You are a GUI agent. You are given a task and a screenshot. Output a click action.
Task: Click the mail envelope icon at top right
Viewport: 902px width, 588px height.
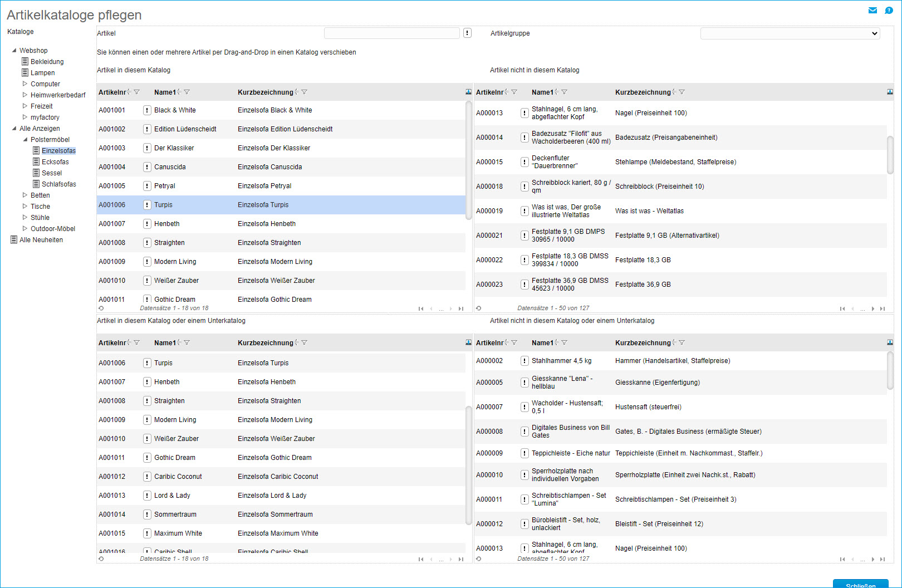click(x=872, y=11)
